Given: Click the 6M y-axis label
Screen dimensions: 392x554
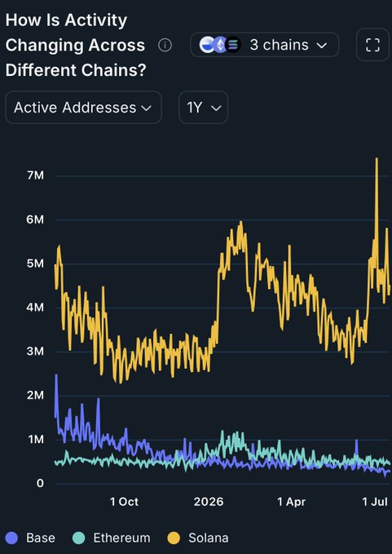Looking at the screenshot, I should pos(35,219).
